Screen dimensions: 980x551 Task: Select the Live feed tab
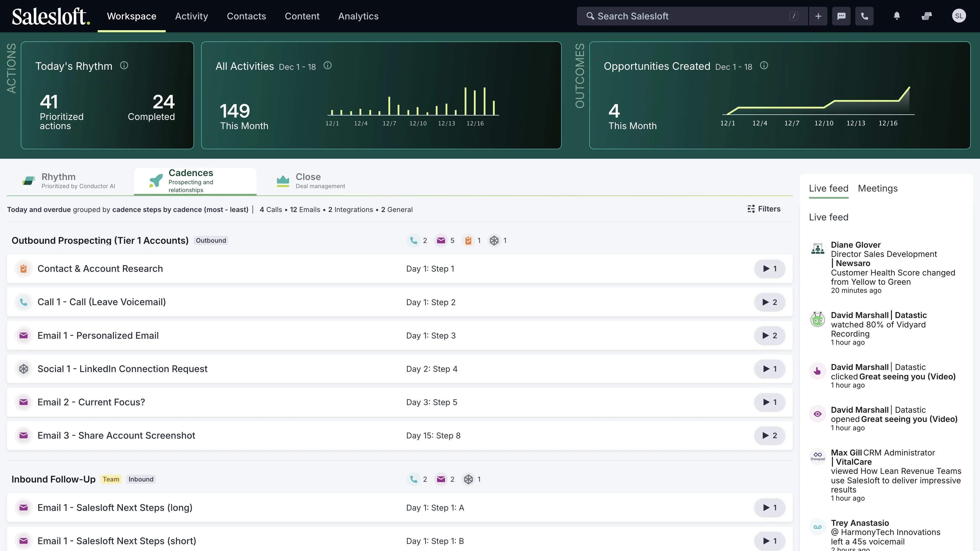[x=828, y=188]
